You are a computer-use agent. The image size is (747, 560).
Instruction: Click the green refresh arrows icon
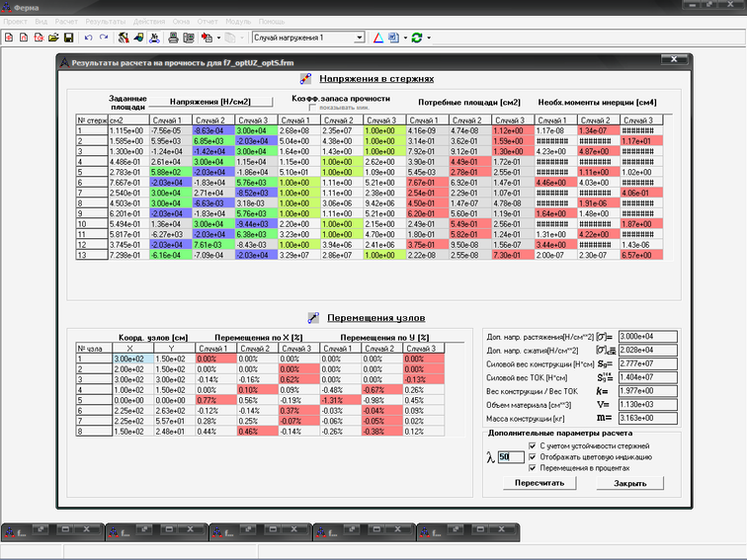pos(417,38)
